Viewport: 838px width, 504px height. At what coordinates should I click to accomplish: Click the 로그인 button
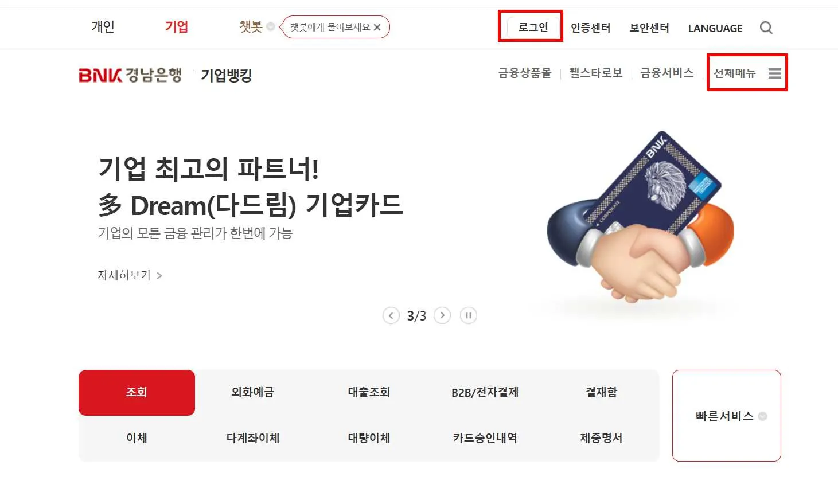point(533,27)
